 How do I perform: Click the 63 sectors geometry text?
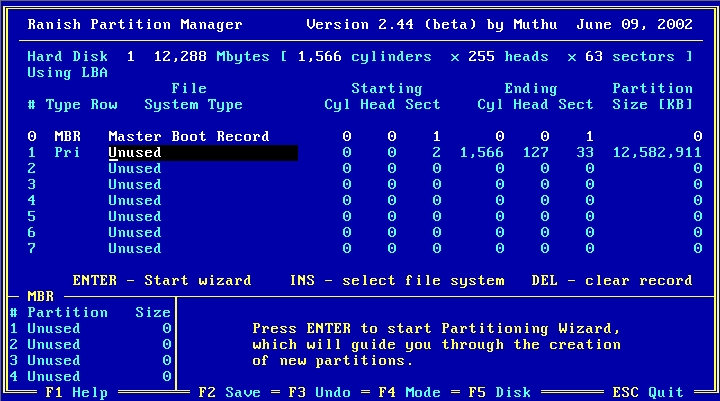click(630, 56)
